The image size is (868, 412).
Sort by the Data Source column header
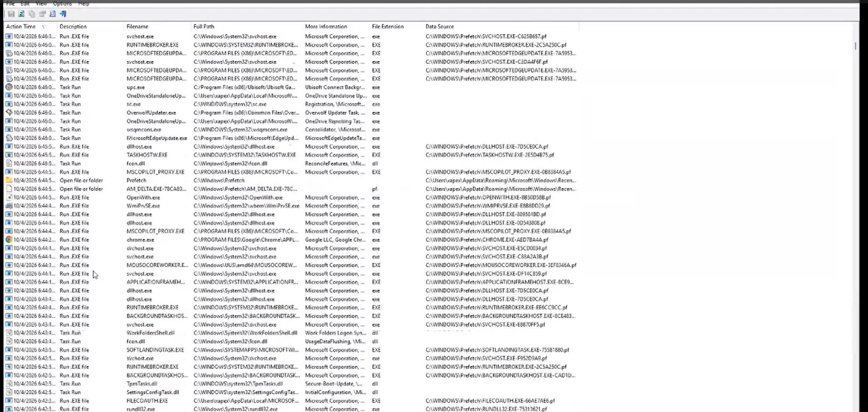[501, 27]
